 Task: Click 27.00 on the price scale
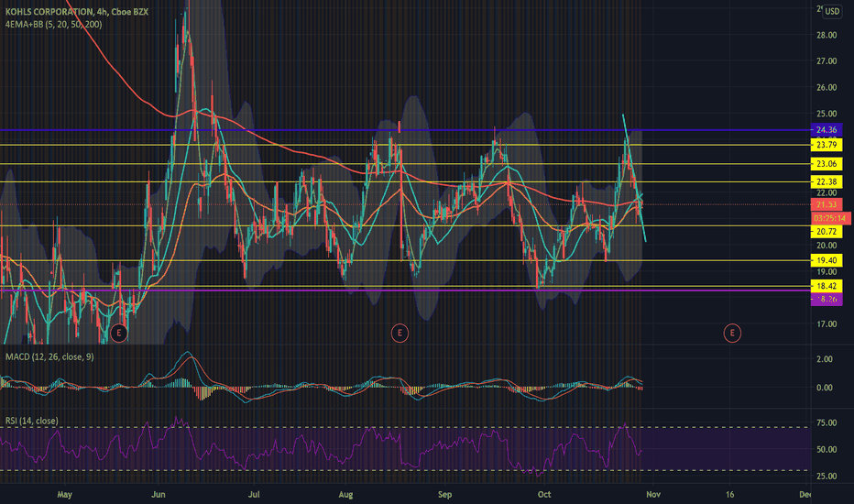point(827,61)
